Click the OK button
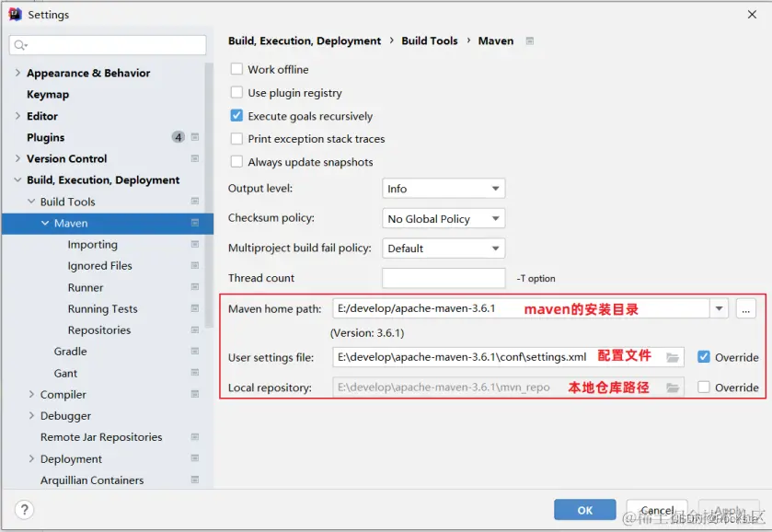Viewport: 772px width, 532px height. click(584, 510)
